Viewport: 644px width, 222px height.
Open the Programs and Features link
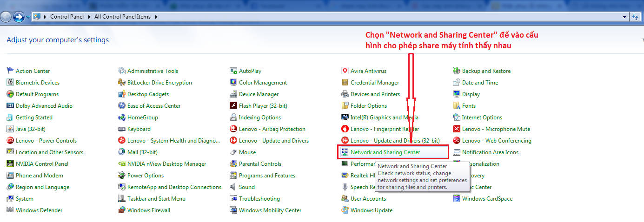[x=267, y=176]
